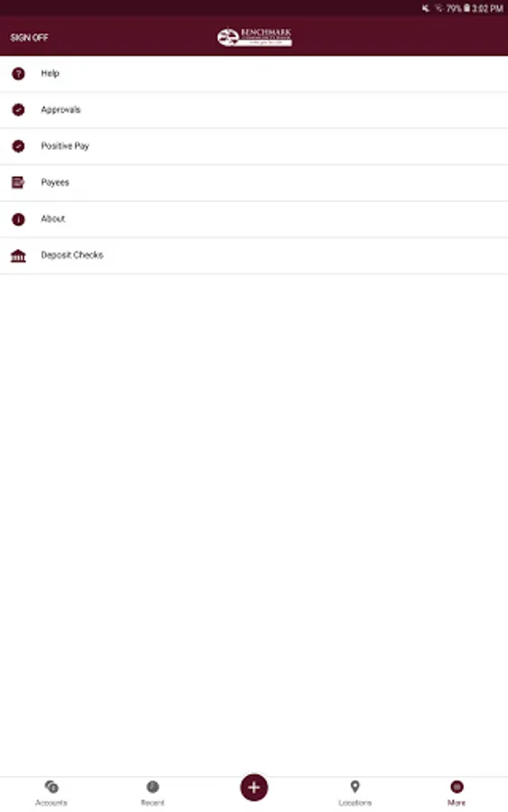Screen dimensions: 508x812
Task: Open the Payees menu entry
Action: pyautogui.click(x=254, y=183)
